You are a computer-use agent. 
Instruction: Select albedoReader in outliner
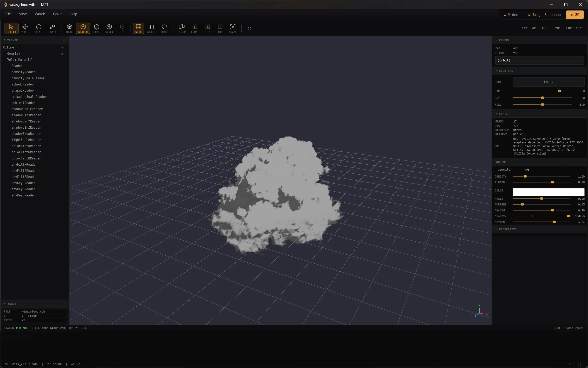coord(22,84)
